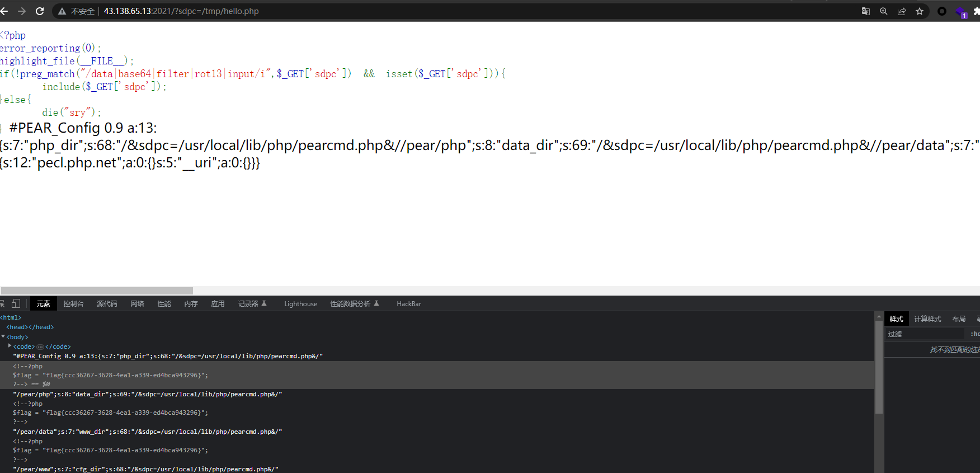Select the 计算样式 (Computed) sidebar tab

[927, 319]
